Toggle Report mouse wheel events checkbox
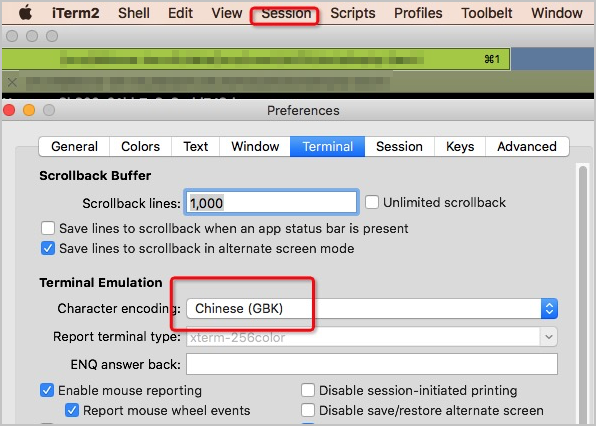 [x=72, y=410]
